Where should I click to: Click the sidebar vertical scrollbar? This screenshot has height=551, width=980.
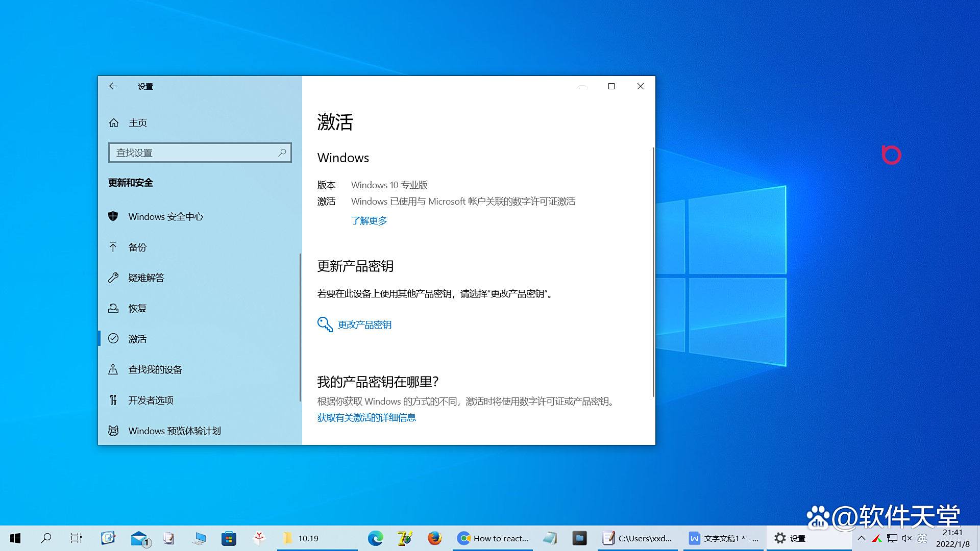[x=300, y=327]
